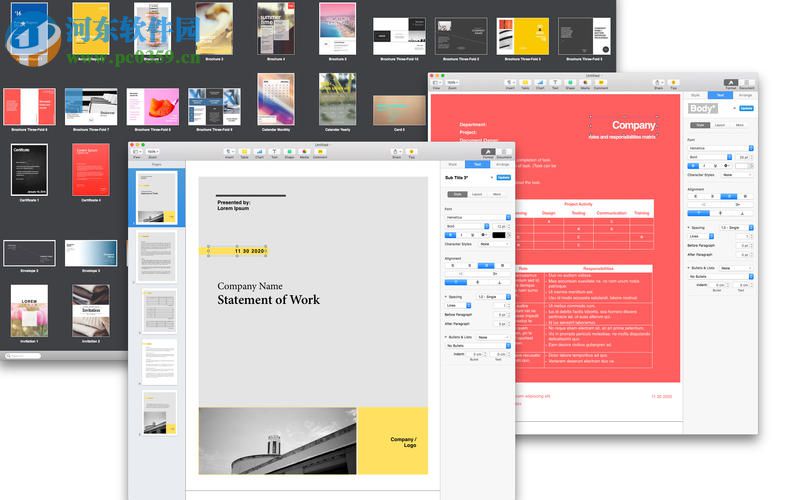Screen dimensions: 800x500
Task: Toggle Underline in Sub Title inspector
Action: (x=472, y=235)
